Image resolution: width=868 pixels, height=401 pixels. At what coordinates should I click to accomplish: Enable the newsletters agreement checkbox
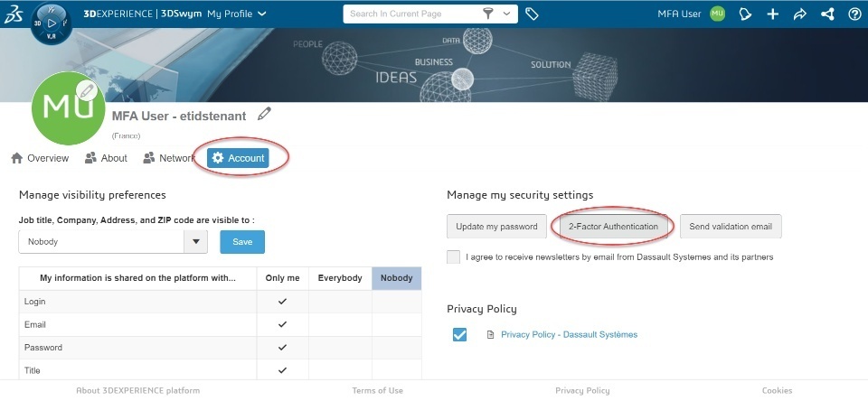click(x=454, y=257)
